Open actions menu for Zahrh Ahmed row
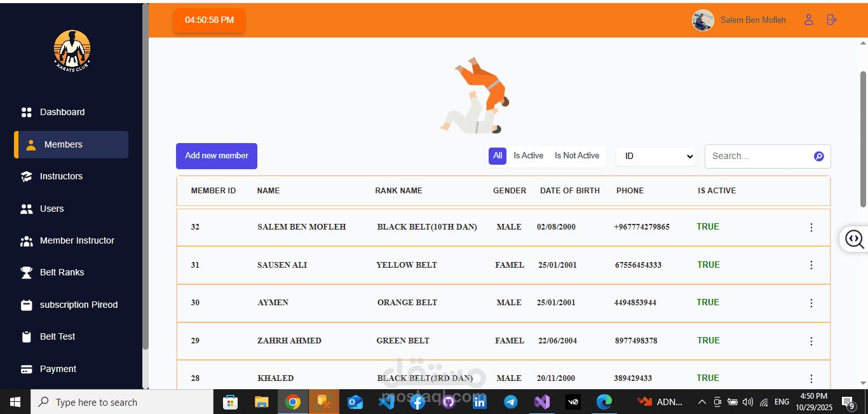868x414 pixels. coord(811,342)
